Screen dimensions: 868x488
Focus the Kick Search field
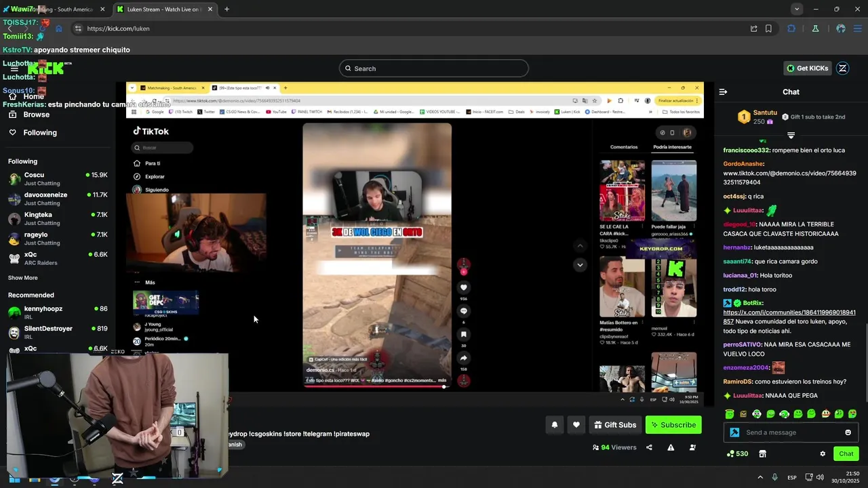tap(434, 68)
